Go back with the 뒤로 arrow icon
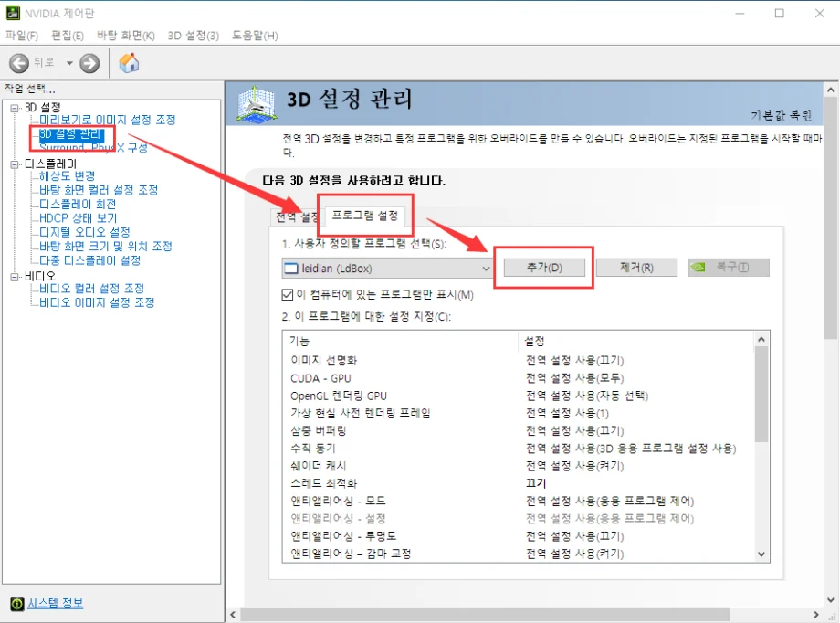The image size is (840, 623). coord(19,63)
